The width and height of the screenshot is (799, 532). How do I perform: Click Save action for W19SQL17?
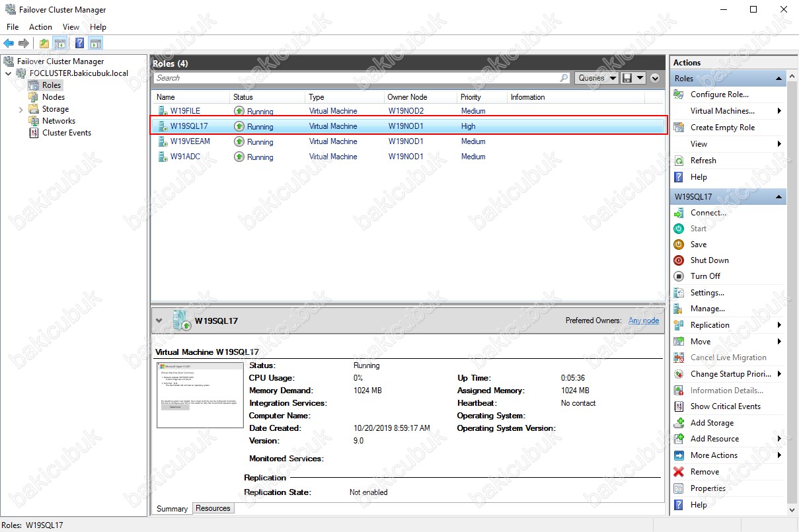click(699, 245)
